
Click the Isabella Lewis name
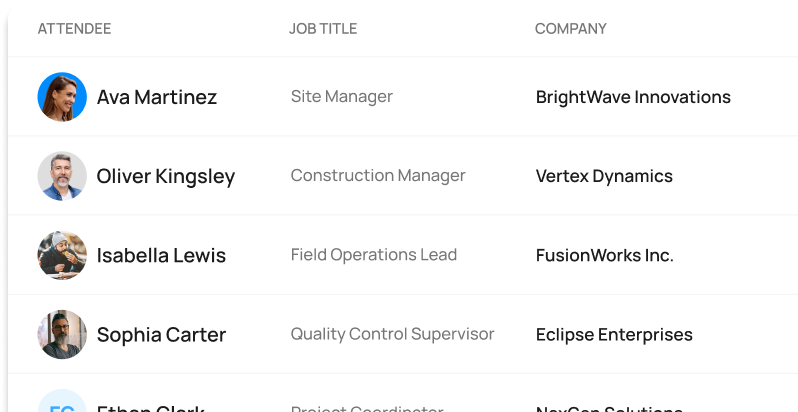click(161, 255)
